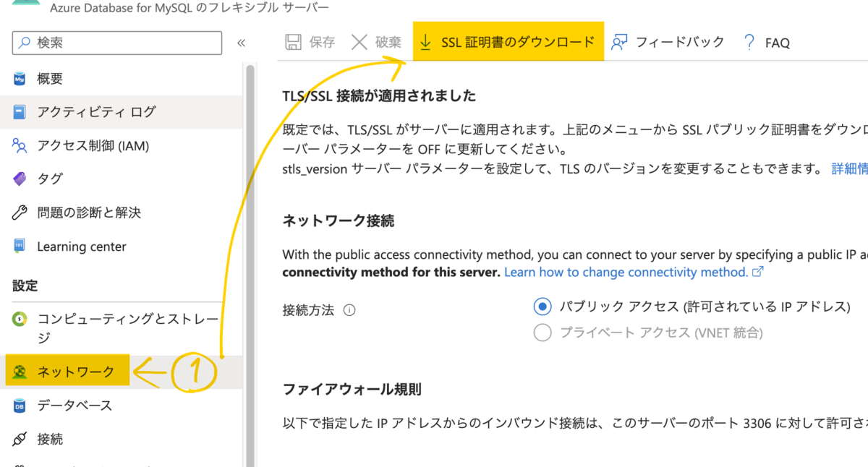Click the 接続 plug icon
This screenshot has height=467, width=868.
[x=20, y=439]
